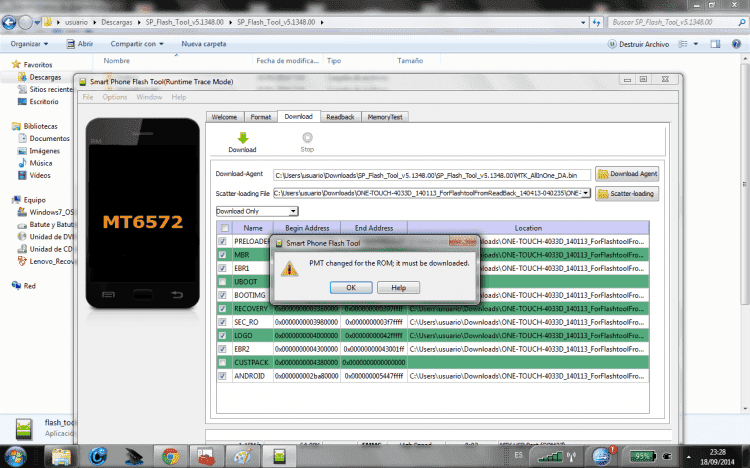Open the Window menu in Flash Tool
The image size is (750, 468).
149,97
